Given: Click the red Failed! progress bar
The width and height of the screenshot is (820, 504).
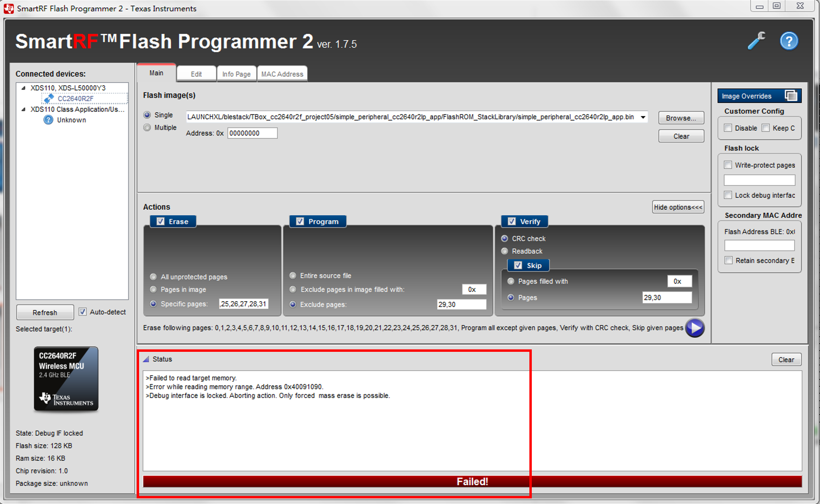Looking at the screenshot, I should (472, 482).
